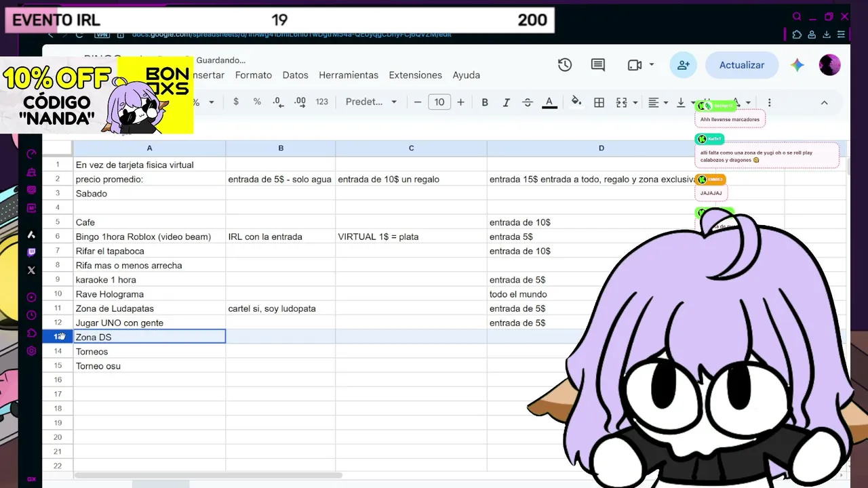Apply currency format with $ icon
This screenshot has height=488, width=868.
236,102
